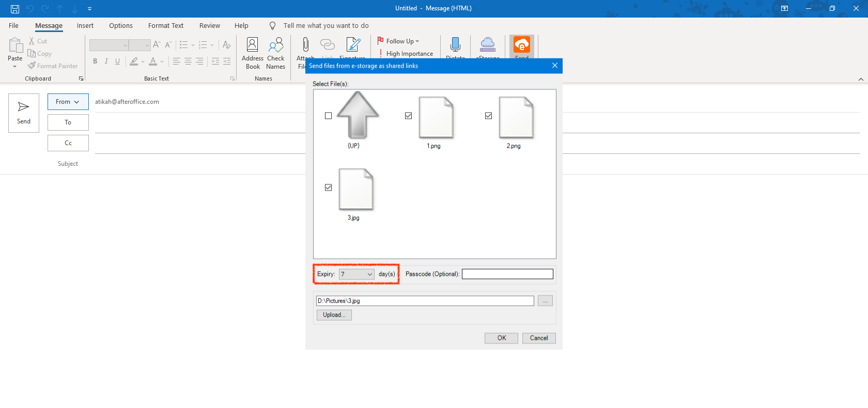Click the Save icon in title bar
This screenshot has width=868, height=408.
pos(15,9)
